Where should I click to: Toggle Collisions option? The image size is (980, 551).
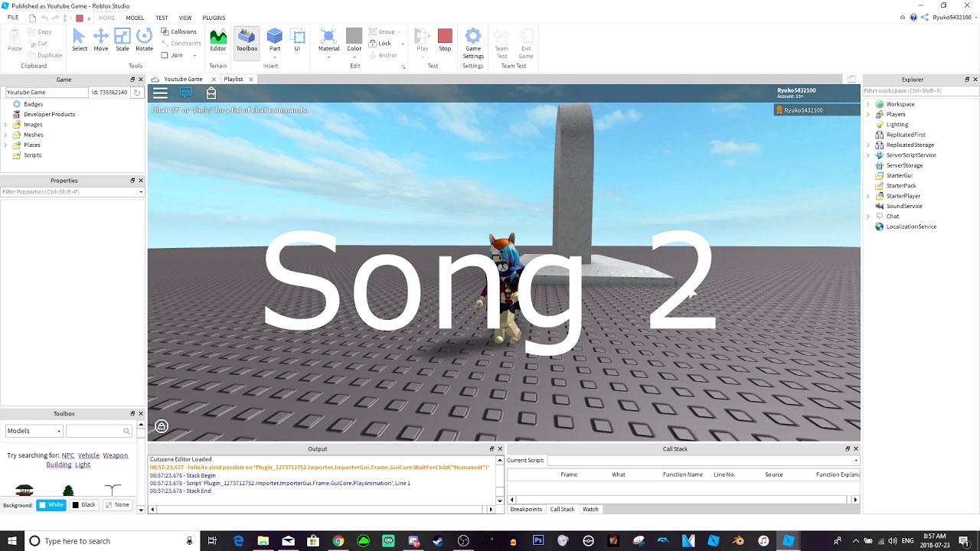178,31
